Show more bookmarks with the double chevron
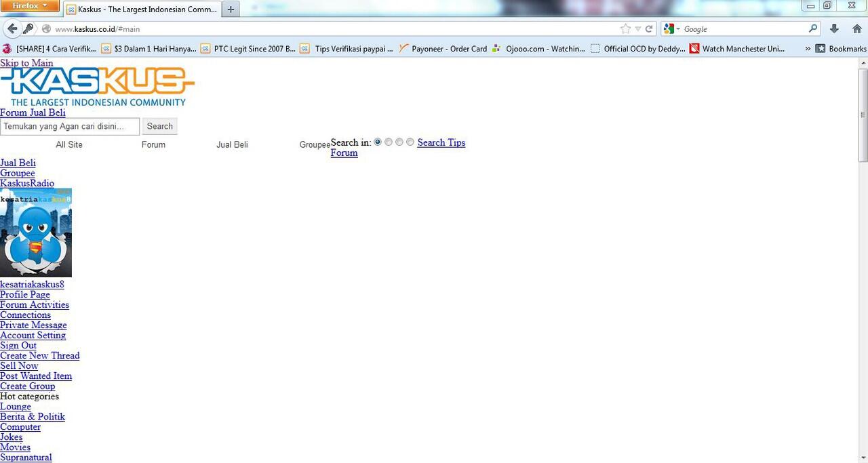Image resolution: width=868 pixels, height=463 pixels. point(807,49)
